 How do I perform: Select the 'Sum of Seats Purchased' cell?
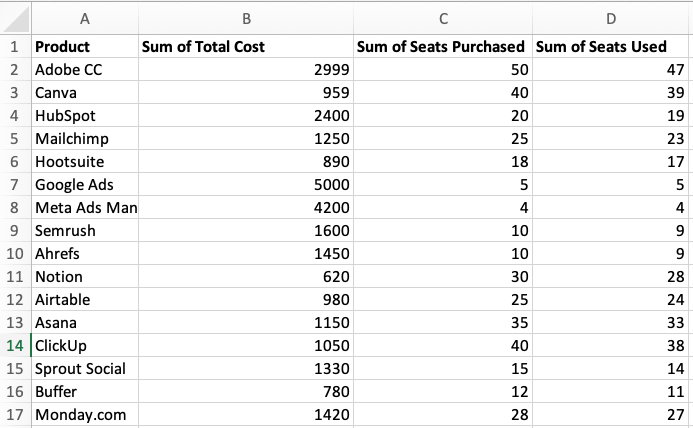click(441, 46)
